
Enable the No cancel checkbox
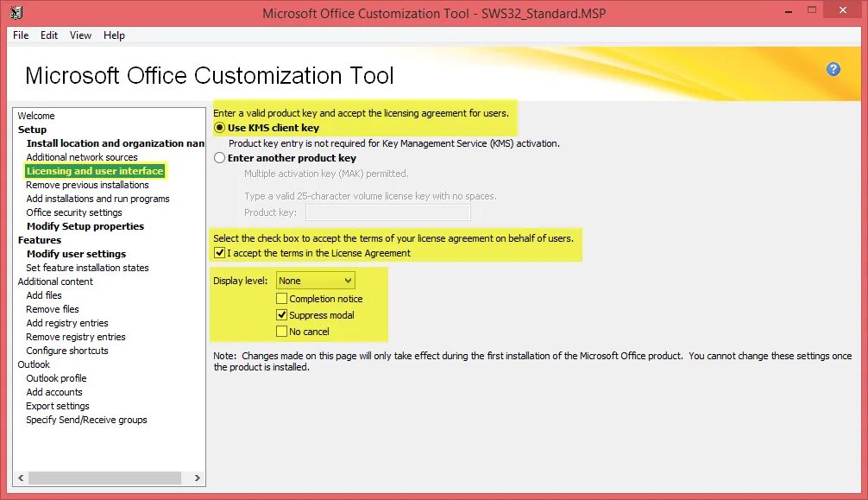(x=282, y=332)
